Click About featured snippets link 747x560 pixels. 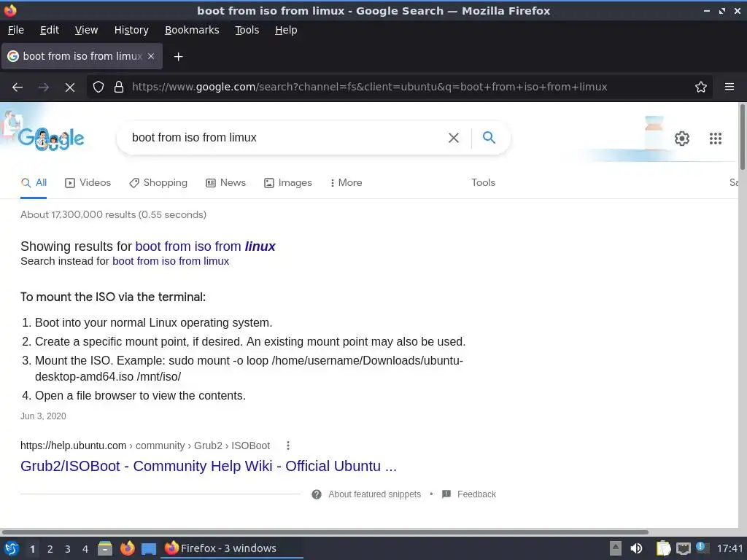pyautogui.click(x=374, y=494)
